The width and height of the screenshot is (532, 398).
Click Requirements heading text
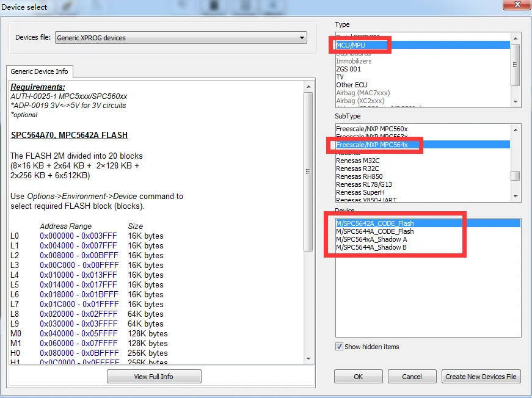pos(38,87)
